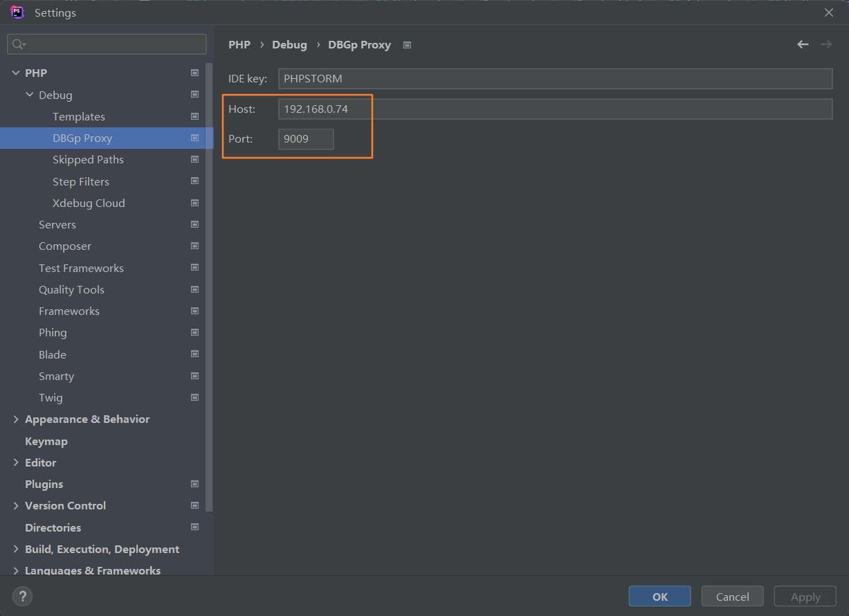Screen dimensions: 849x616
Task: Click the Host input field
Action: (556, 109)
